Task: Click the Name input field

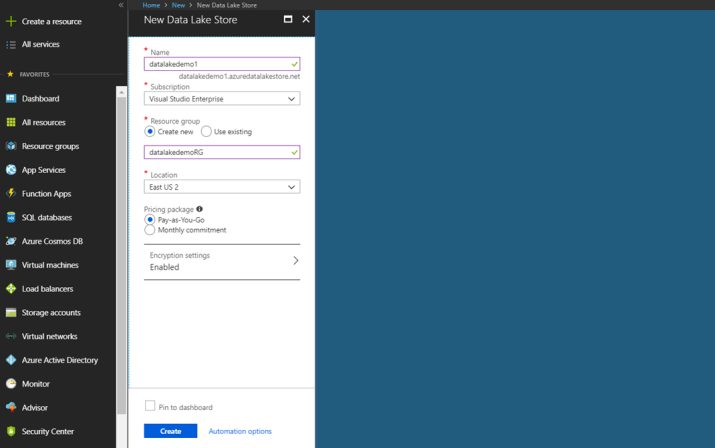Action: 216,64
